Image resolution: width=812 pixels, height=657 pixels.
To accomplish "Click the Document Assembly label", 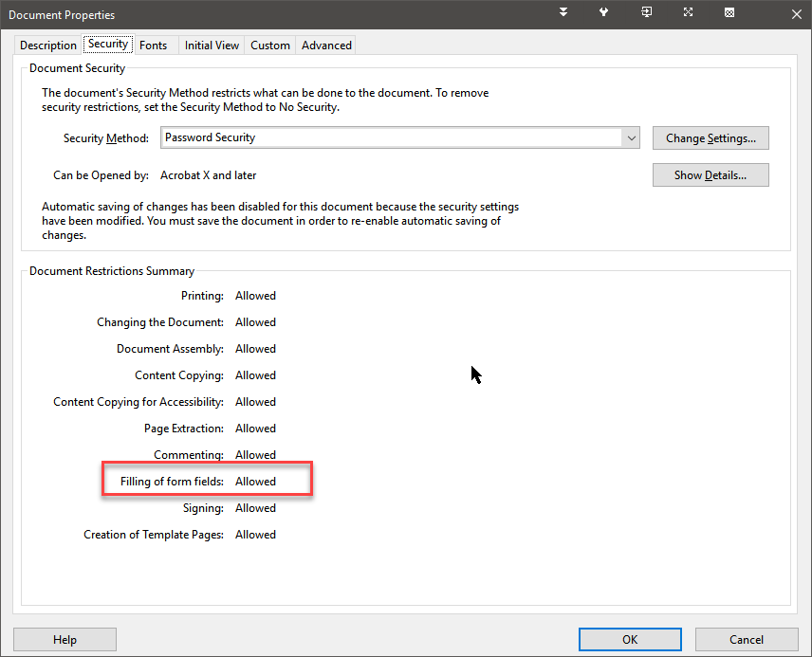I will tap(170, 349).
